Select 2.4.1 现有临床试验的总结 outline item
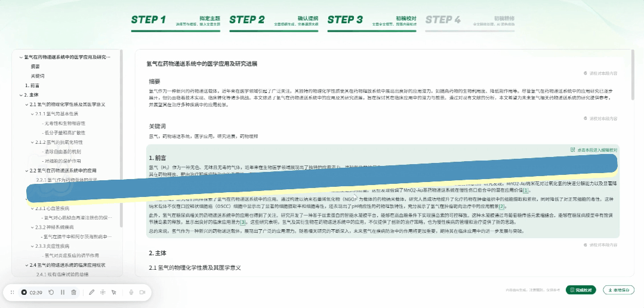 pos(62,275)
